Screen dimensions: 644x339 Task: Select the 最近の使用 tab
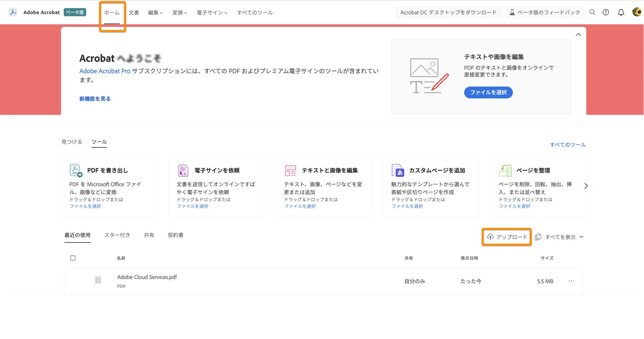(x=77, y=235)
